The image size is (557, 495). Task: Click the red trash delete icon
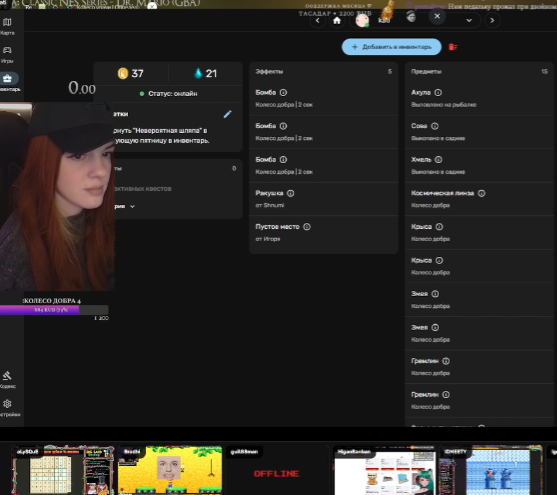click(453, 47)
